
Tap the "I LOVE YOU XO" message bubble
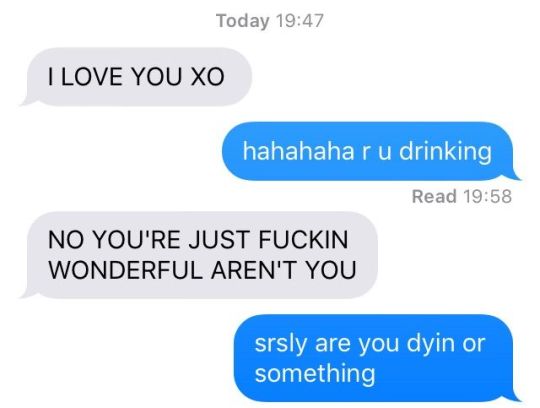(138, 76)
